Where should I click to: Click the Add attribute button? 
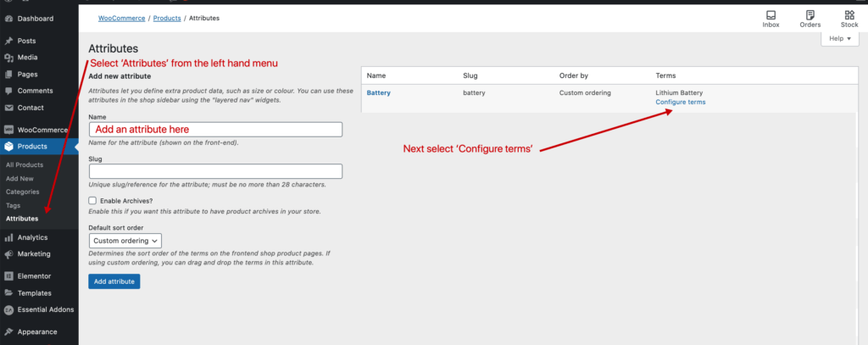[x=114, y=281]
